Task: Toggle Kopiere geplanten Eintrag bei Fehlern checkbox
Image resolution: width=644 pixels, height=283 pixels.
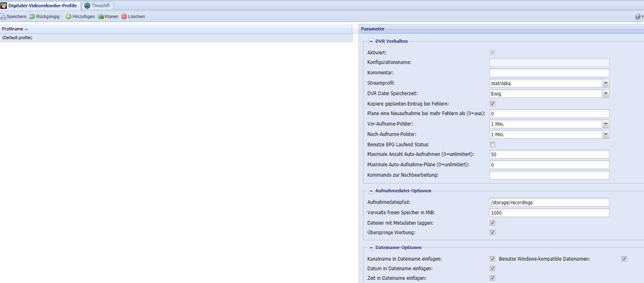Action: click(x=492, y=104)
